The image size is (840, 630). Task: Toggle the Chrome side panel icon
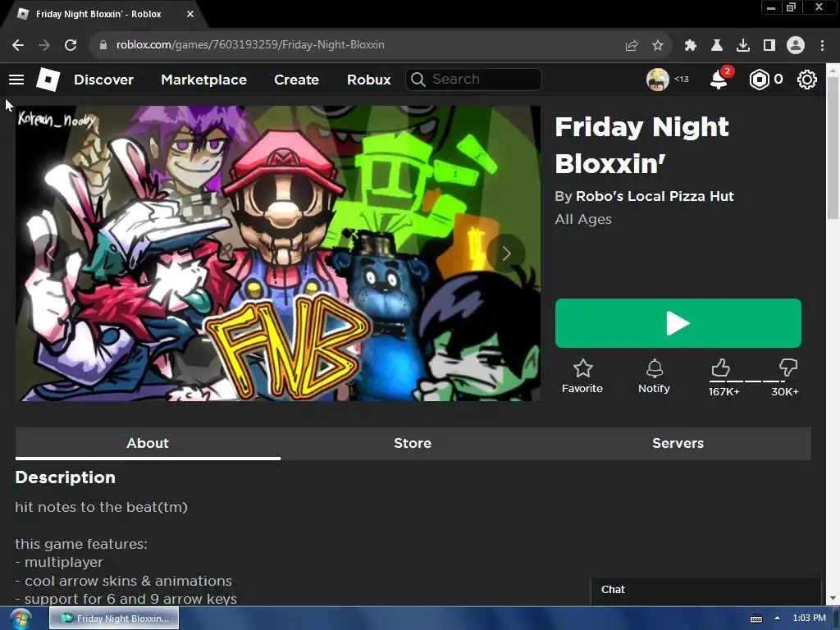coord(769,46)
